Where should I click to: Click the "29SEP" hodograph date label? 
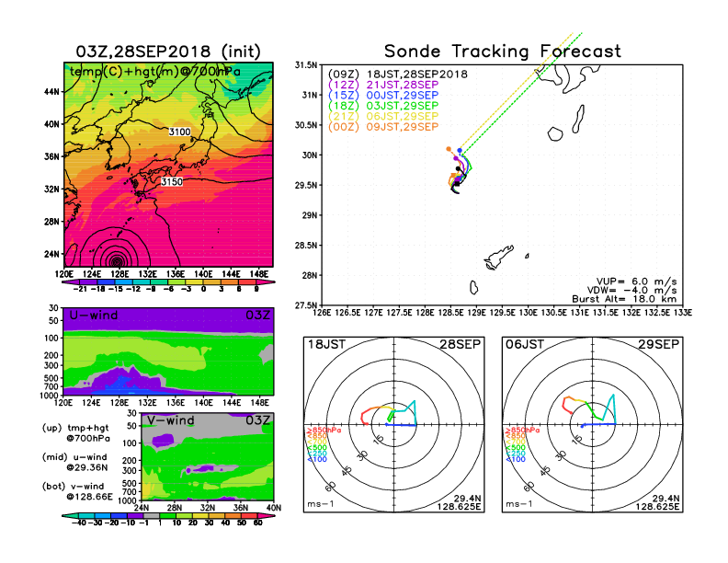[x=659, y=345]
